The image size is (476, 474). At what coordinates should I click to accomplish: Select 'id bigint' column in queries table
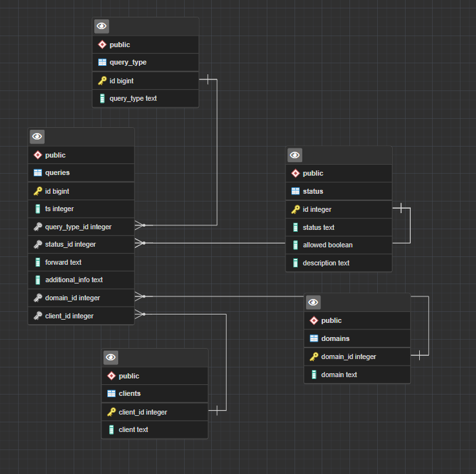tap(81, 191)
